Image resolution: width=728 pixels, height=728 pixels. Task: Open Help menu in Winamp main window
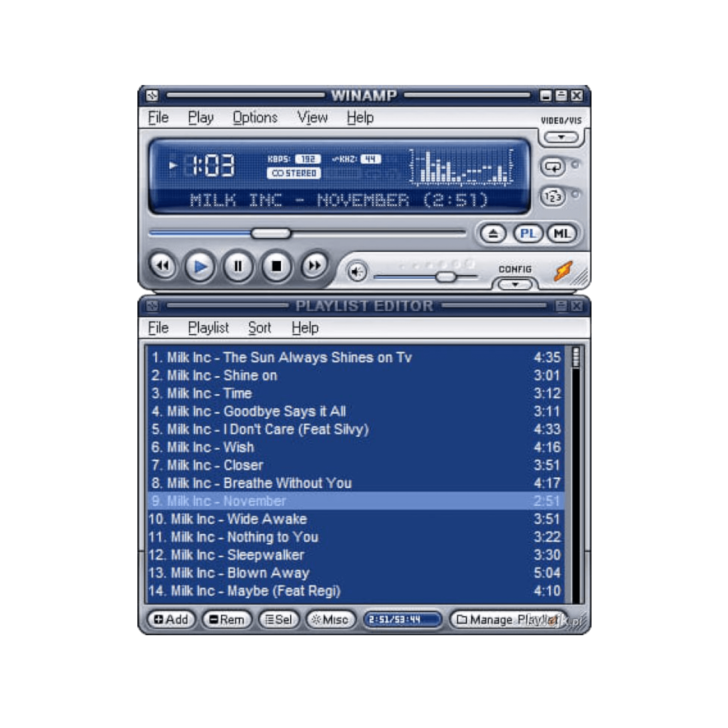tap(360, 118)
